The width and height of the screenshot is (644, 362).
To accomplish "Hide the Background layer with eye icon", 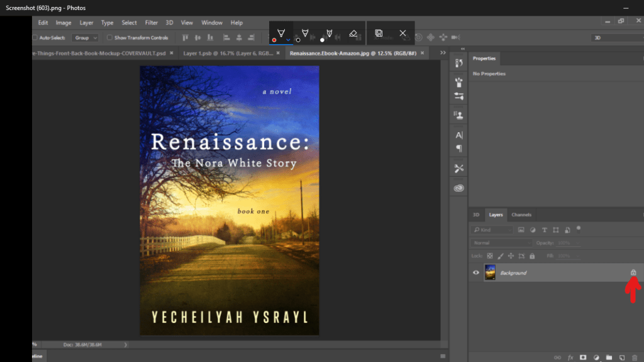I will 476,273.
